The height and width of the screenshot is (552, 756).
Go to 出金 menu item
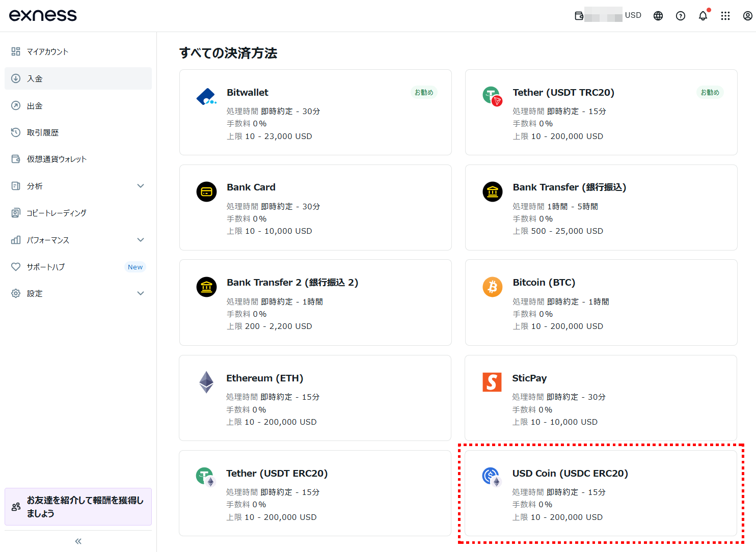click(x=78, y=105)
